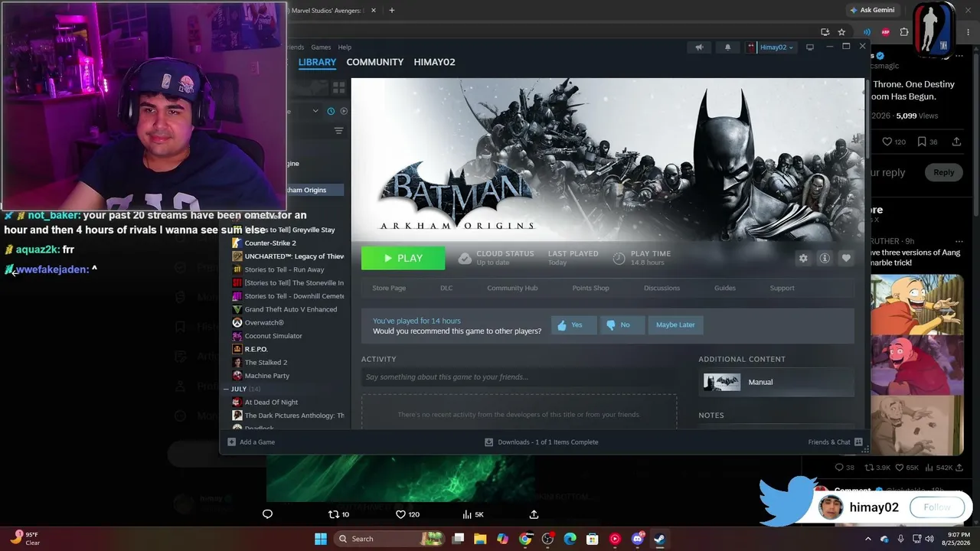Open the Community Hub link
The image size is (980, 551).
coord(512,288)
